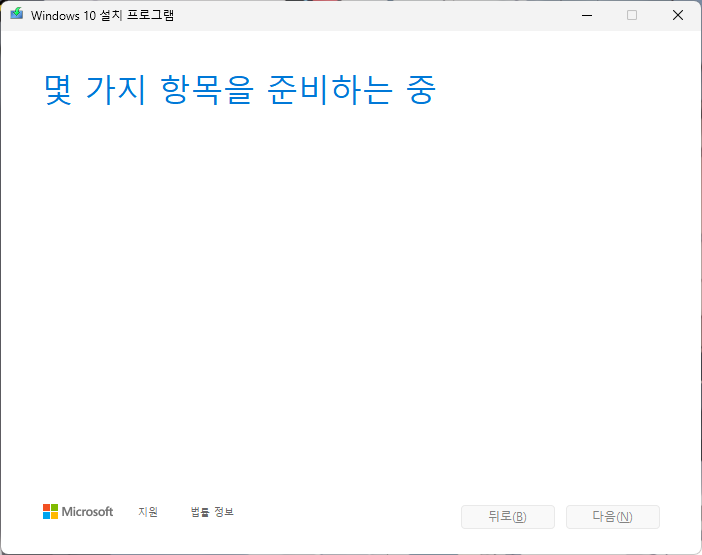Click the 프로그램 word in the title bar
702x555 pixels.
[150, 15]
